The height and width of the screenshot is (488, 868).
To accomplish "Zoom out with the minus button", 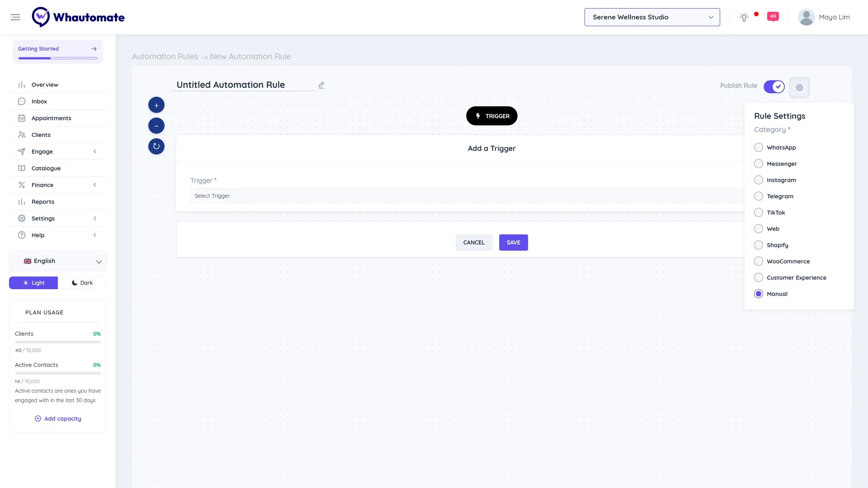I will tap(156, 126).
